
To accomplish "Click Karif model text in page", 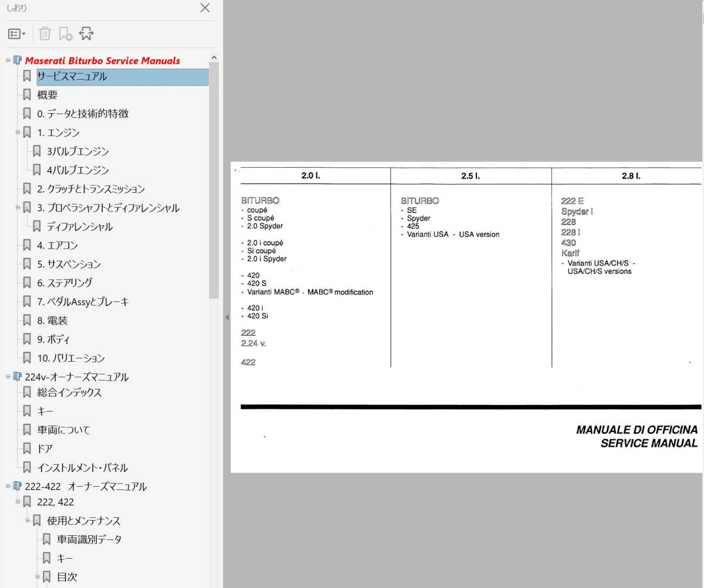I will coord(570,253).
